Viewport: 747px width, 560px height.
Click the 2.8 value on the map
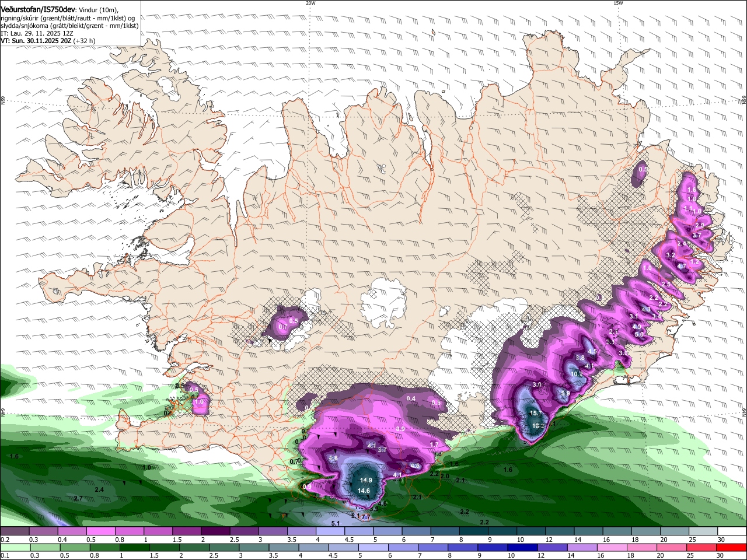[x=334, y=459]
